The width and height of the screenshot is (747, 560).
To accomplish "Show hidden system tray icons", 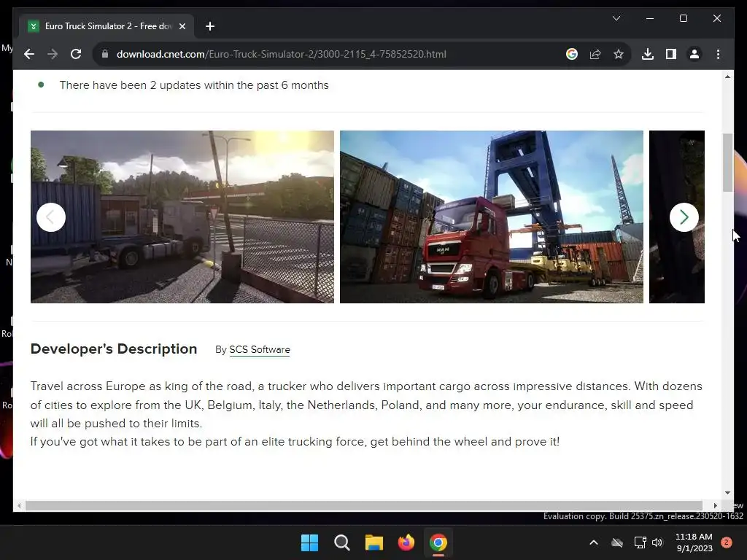I will click(x=594, y=542).
